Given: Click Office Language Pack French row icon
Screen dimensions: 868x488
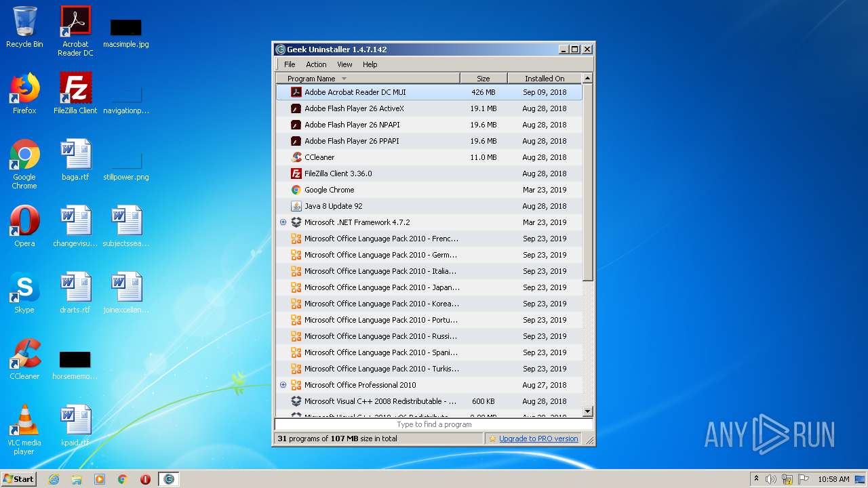Looking at the screenshot, I should point(296,239).
